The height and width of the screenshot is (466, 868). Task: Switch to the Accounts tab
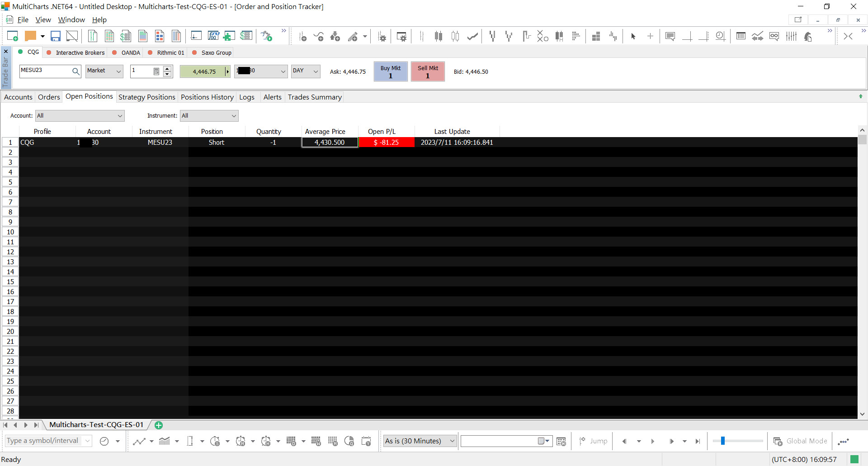pyautogui.click(x=18, y=97)
